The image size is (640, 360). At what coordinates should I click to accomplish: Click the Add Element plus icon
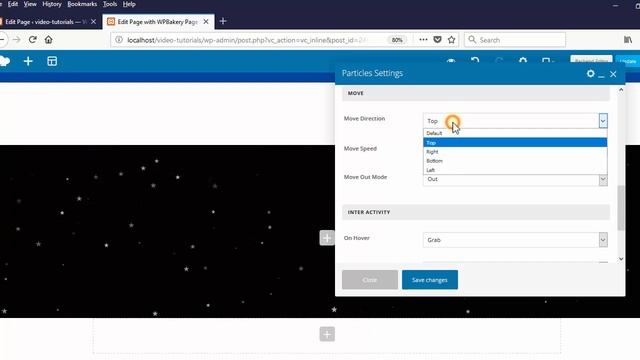tap(28, 61)
